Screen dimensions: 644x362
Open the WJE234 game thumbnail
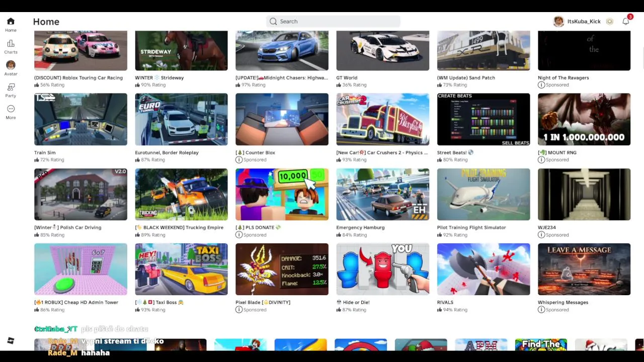(x=584, y=194)
